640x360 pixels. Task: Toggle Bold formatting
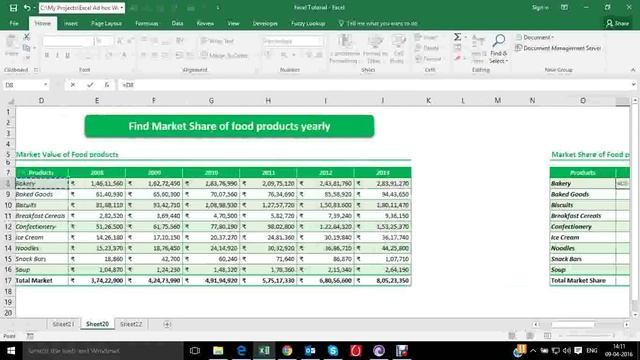pyautogui.click(x=47, y=55)
